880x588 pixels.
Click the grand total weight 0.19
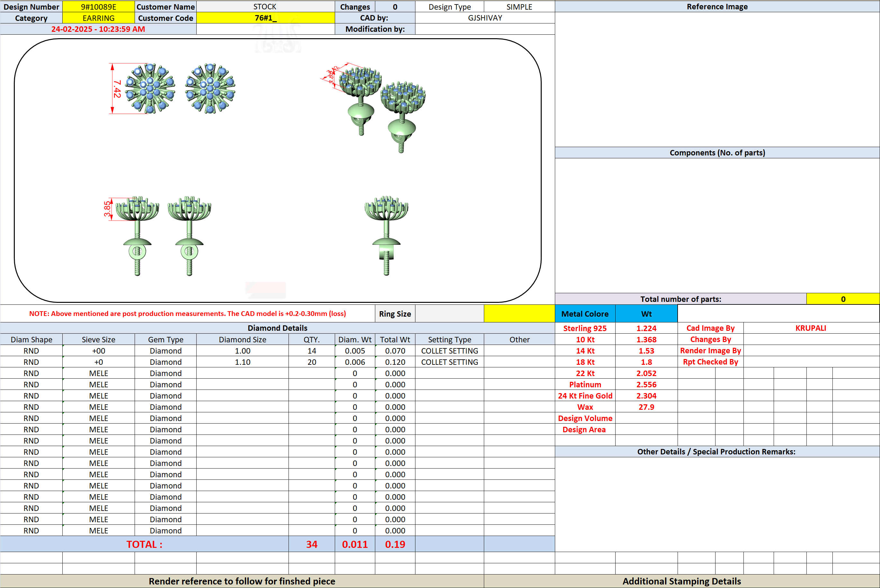point(395,544)
